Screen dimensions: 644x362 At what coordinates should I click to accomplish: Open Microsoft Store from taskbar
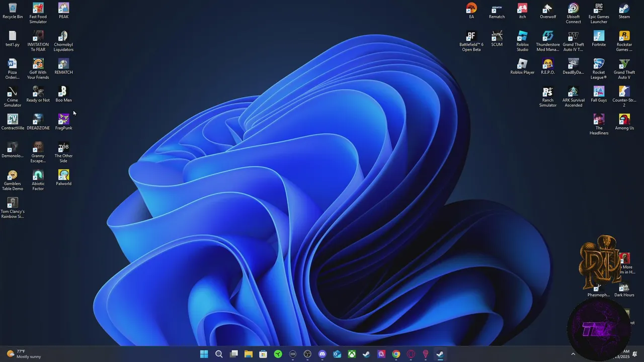[263, 354]
